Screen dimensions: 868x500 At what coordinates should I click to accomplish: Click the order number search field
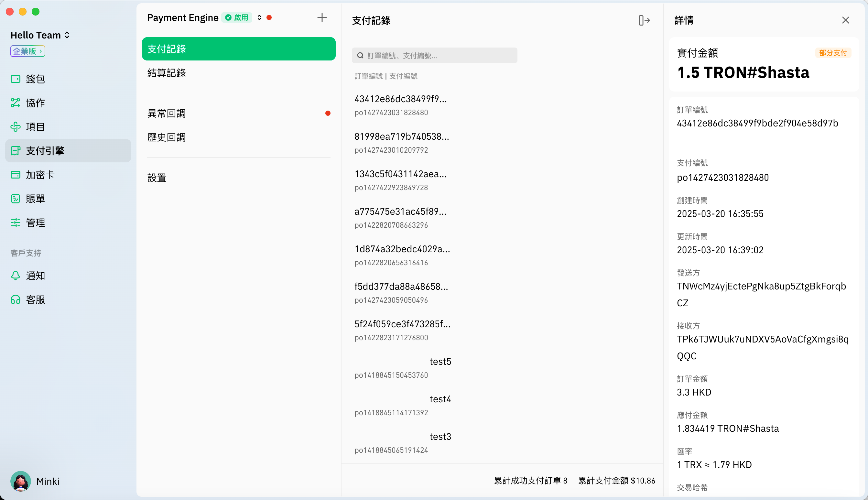pos(434,56)
